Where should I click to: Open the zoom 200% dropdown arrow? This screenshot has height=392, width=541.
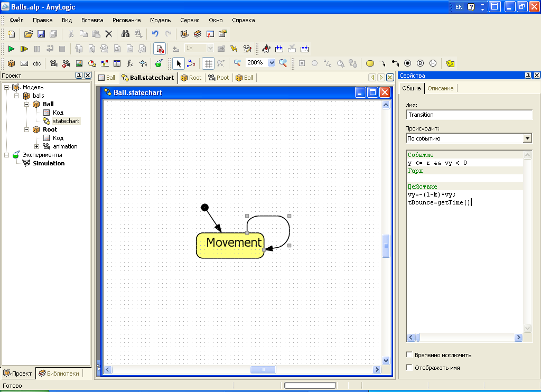point(272,63)
